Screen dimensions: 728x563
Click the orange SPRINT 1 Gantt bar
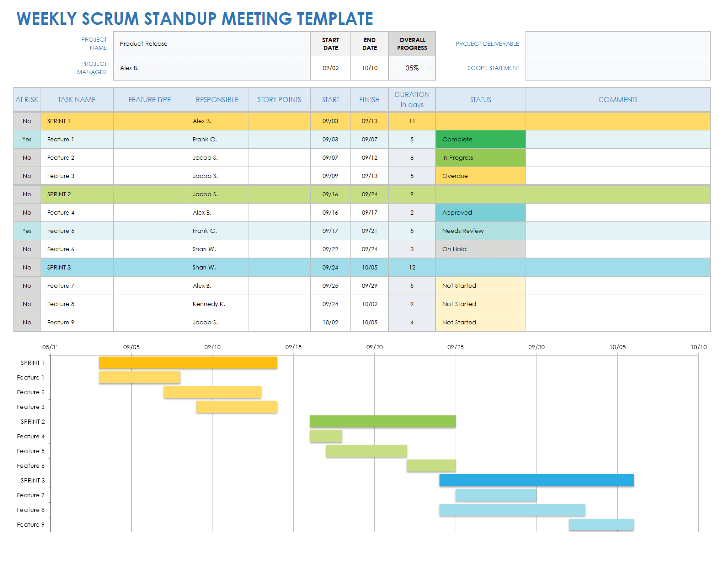pos(188,363)
